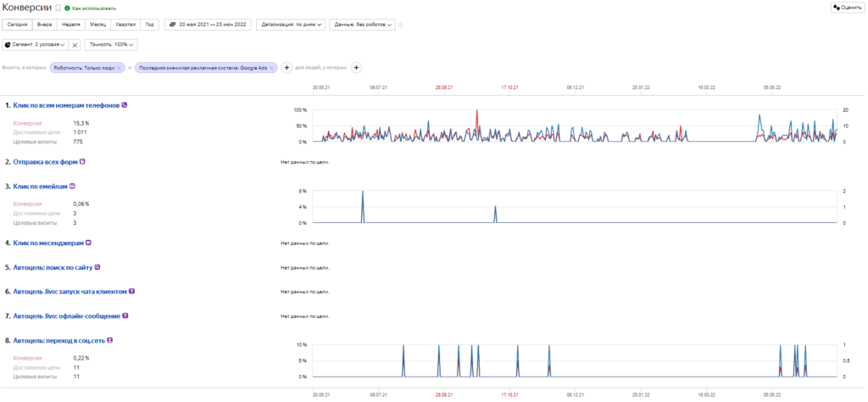Viewport: 868px width, 402px height.
Task: Expand the Сегмент: 2 условия dropdown
Action: (36, 44)
